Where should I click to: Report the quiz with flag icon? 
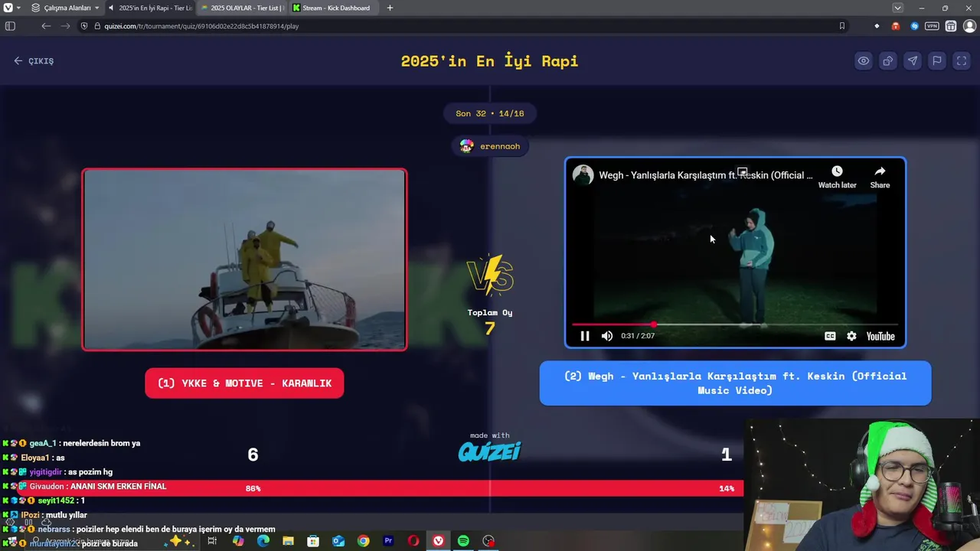click(x=937, y=61)
